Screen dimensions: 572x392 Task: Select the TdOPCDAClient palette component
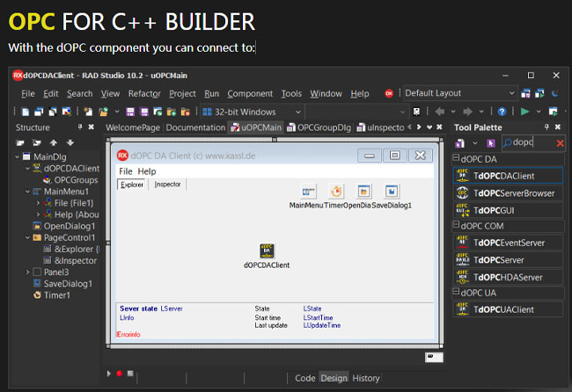508,176
